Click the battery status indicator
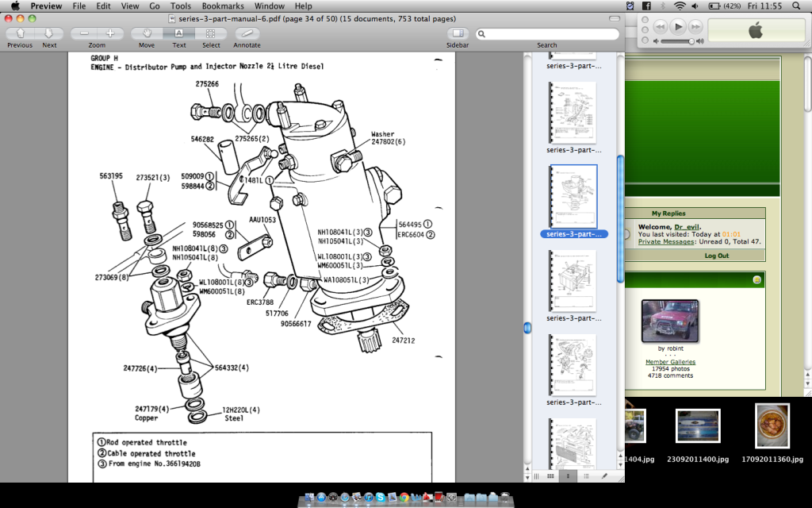 coord(724,6)
